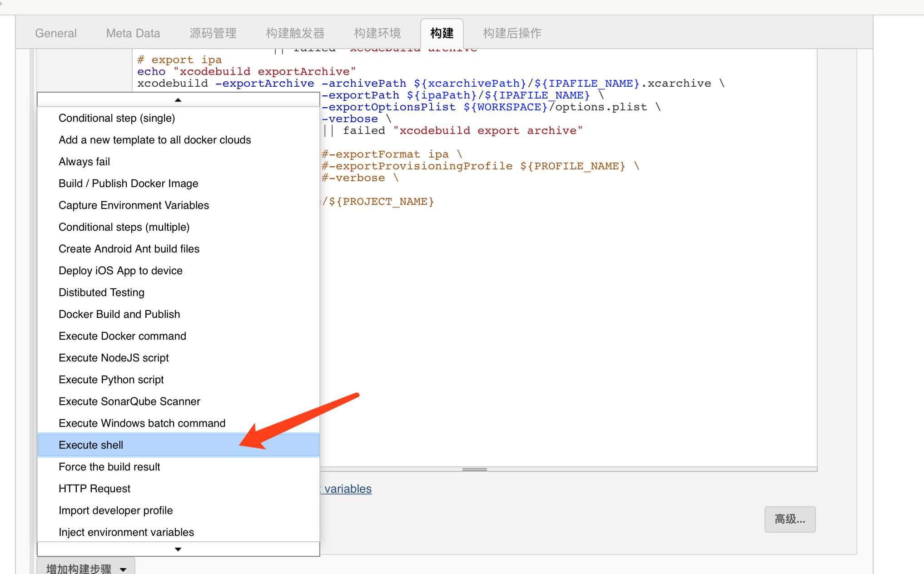Screen dimensions: 924x574
Task: Open the 构建环境 tab
Action: click(378, 33)
